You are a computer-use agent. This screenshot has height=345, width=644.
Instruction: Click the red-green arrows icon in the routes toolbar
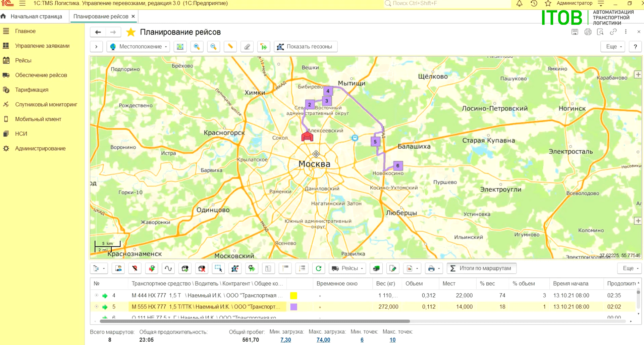(x=152, y=268)
